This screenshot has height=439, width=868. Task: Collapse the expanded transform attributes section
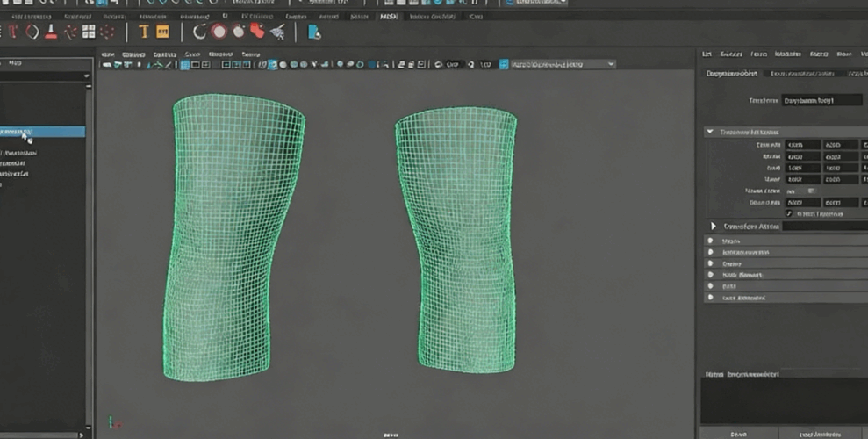(710, 132)
